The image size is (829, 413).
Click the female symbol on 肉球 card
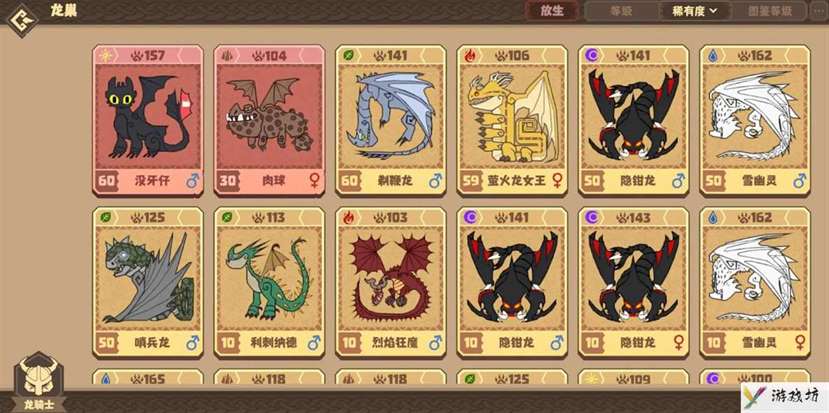pos(314,181)
